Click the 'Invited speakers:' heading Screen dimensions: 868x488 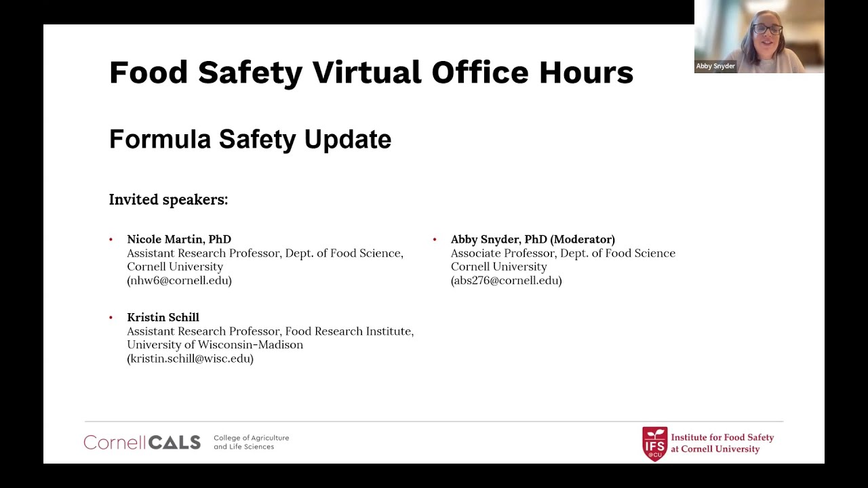tap(168, 199)
